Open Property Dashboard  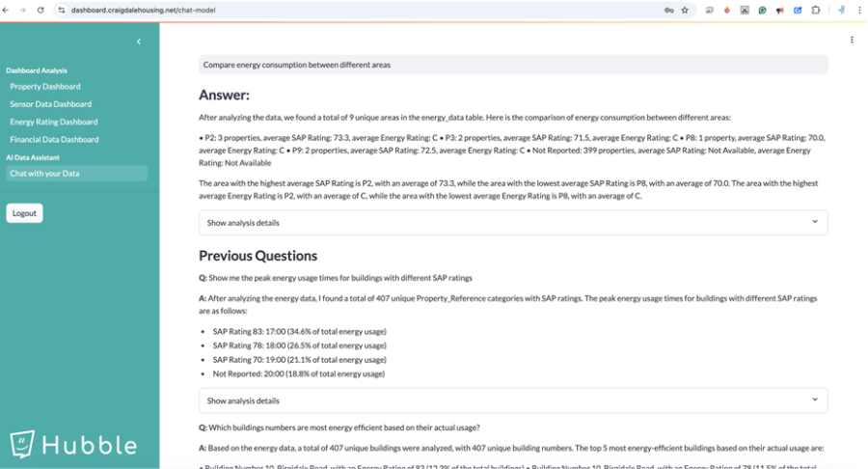click(x=44, y=87)
